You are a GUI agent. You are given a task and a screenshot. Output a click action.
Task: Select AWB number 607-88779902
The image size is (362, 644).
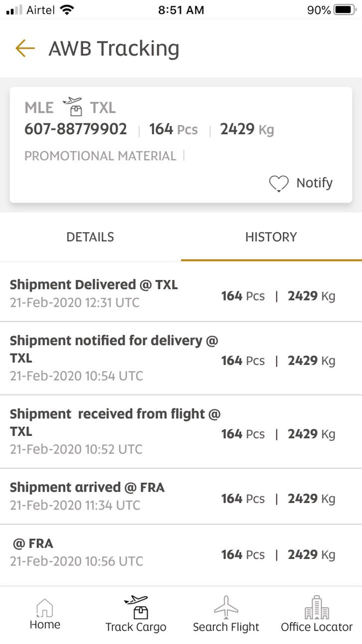click(76, 129)
